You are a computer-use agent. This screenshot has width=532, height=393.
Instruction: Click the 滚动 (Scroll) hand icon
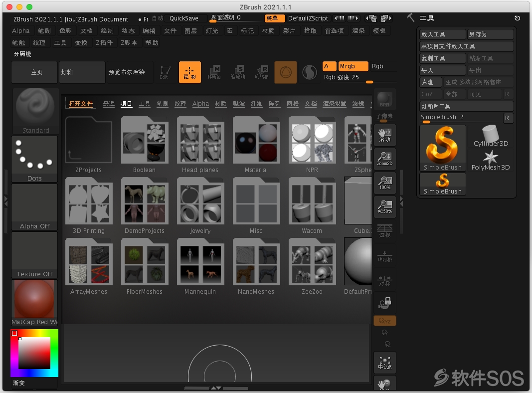385,135
